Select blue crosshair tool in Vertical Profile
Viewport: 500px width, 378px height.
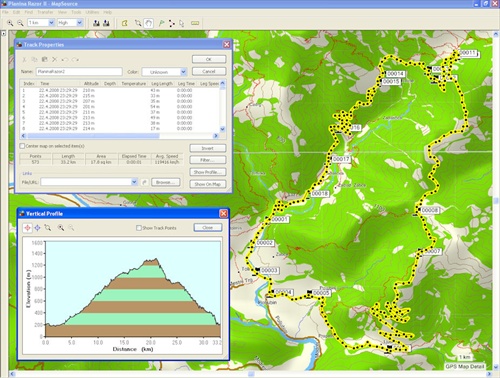click(37, 228)
